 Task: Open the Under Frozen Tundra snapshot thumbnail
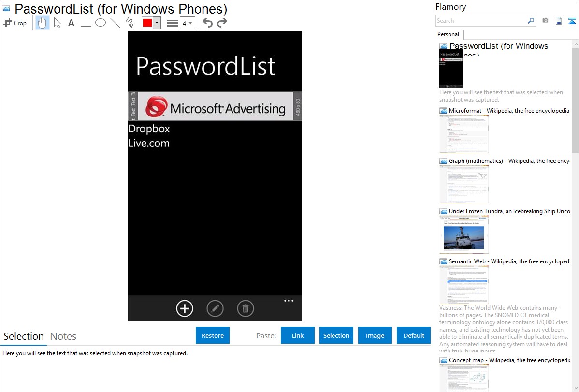point(464,234)
